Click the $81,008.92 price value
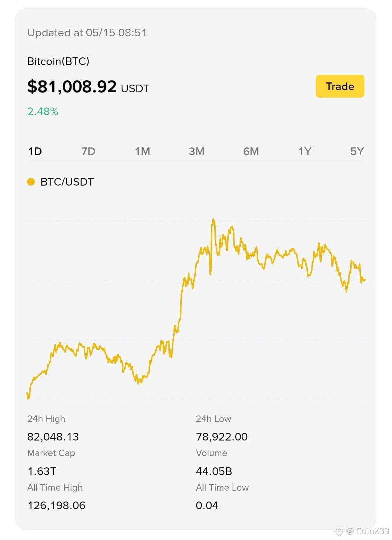The image size is (392, 540). tap(72, 86)
